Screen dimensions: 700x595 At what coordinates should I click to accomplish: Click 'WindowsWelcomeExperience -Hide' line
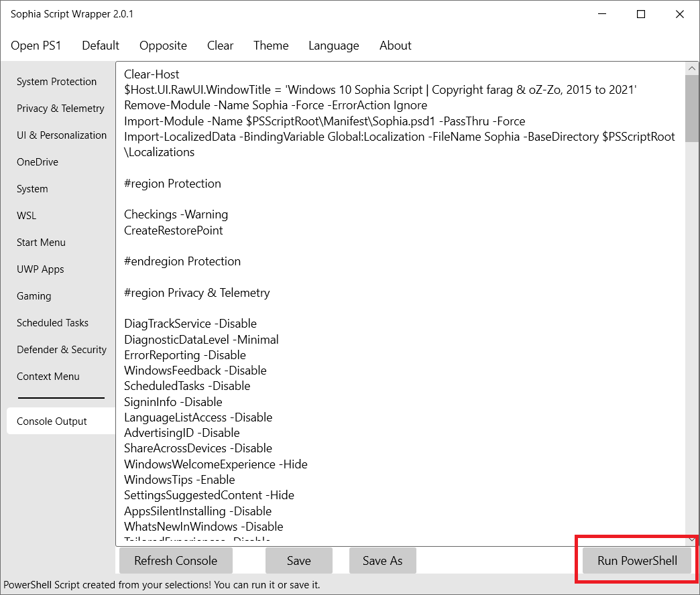[x=216, y=464]
